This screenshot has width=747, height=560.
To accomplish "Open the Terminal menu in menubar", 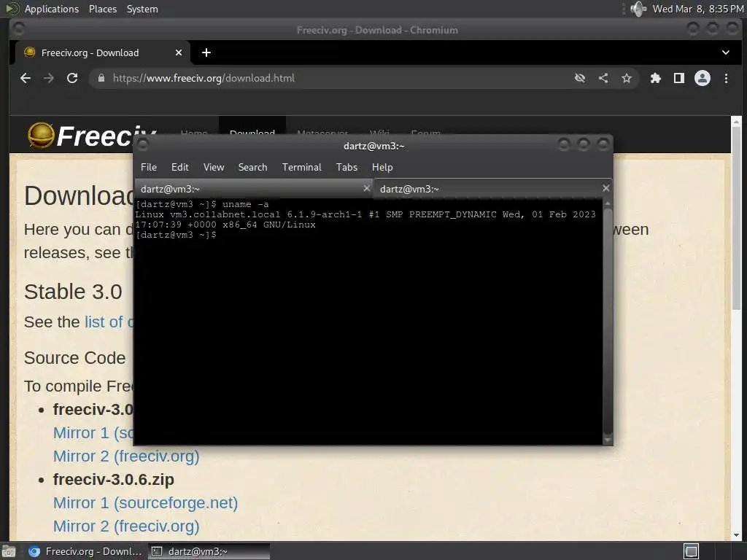I will (301, 167).
